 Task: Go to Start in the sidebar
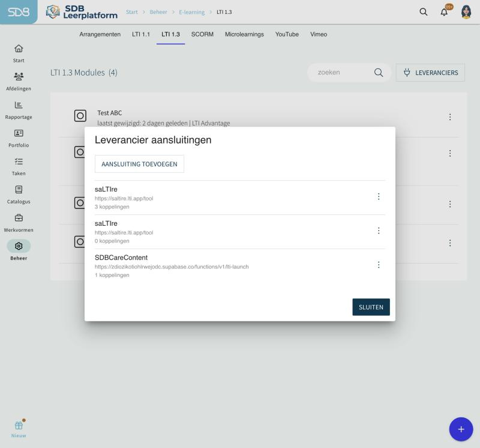[x=19, y=53]
